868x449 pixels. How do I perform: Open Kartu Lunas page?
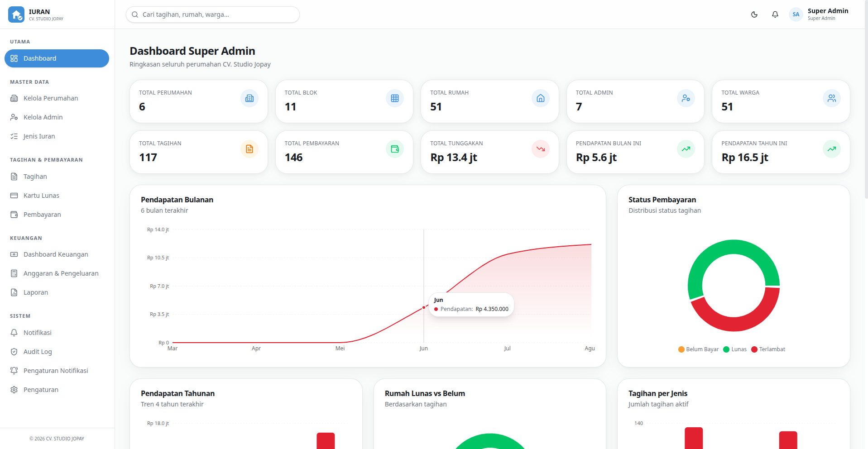click(57, 196)
